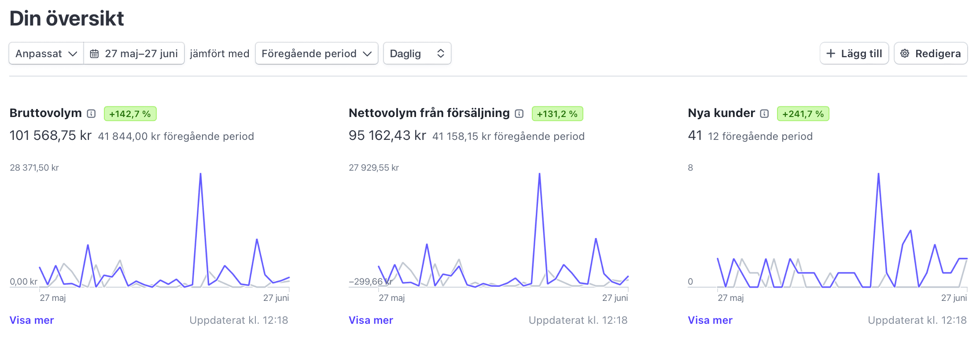Click the info icon beside Bruttovolym
The height and width of the screenshot is (344, 980).
91,114
